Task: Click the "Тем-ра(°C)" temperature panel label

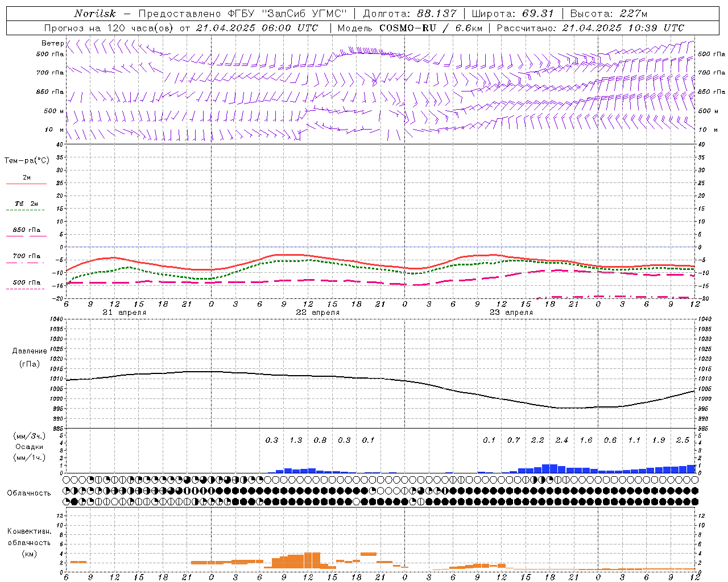Action: [27, 161]
